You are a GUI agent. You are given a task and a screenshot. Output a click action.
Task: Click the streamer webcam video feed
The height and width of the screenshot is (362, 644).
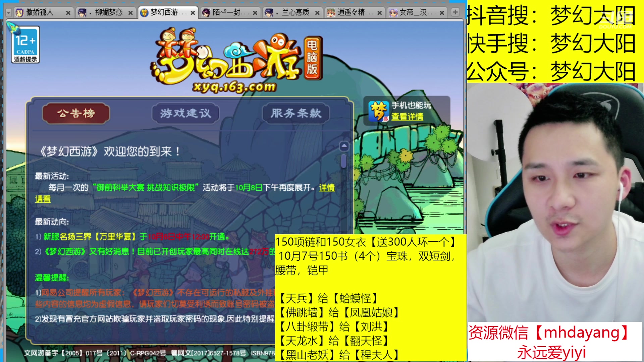pos(555,203)
